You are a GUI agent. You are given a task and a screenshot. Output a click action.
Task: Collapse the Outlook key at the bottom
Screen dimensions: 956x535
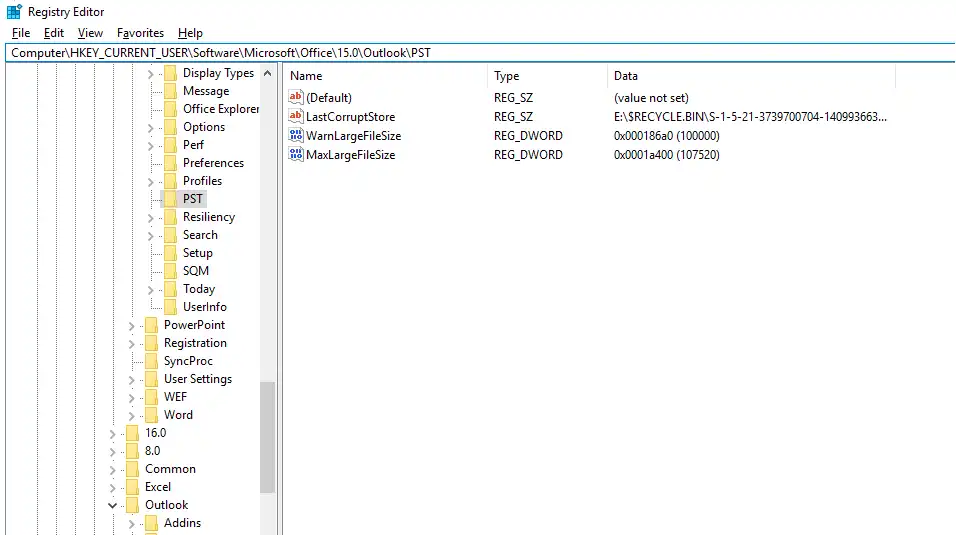113,505
